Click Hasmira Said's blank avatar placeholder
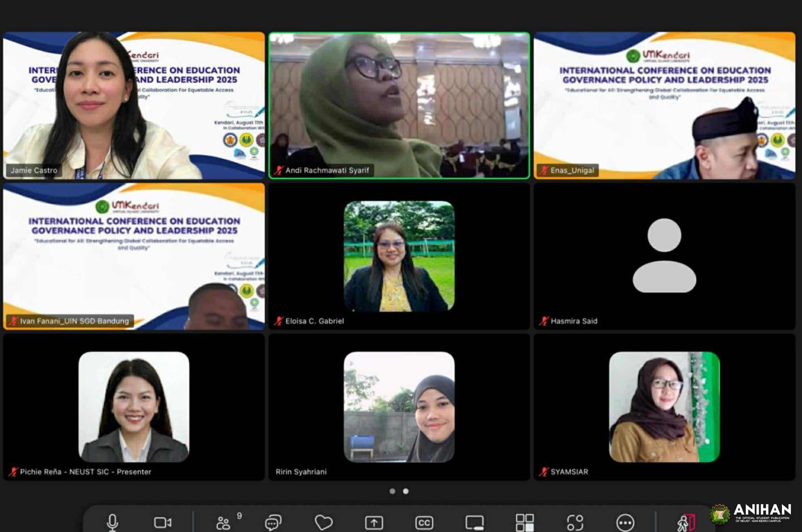802x532 pixels. coord(664,256)
